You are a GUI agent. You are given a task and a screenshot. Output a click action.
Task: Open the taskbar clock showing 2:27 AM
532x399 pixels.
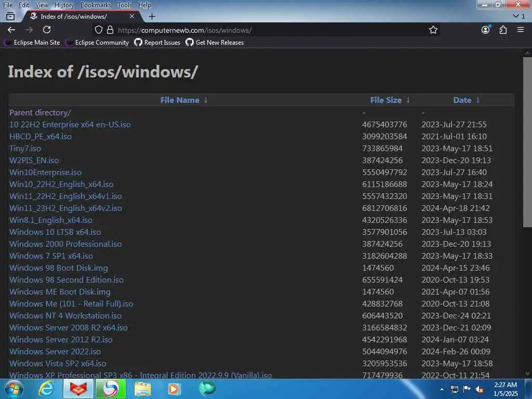tap(506, 389)
